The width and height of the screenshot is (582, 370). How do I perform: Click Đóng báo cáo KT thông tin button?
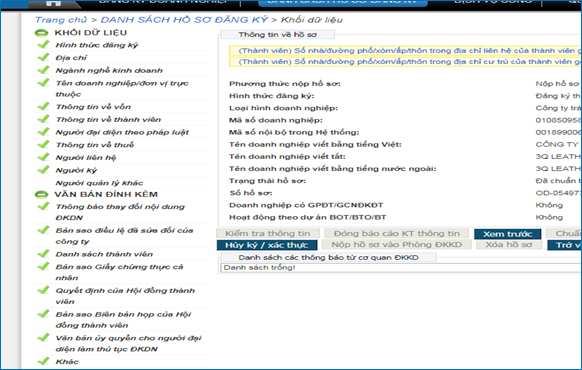tap(396, 233)
